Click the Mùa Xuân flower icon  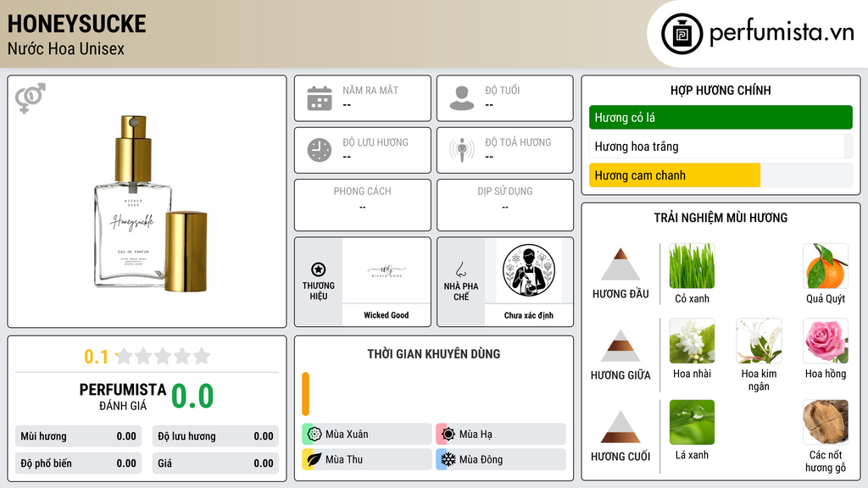(x=314, y=434)
